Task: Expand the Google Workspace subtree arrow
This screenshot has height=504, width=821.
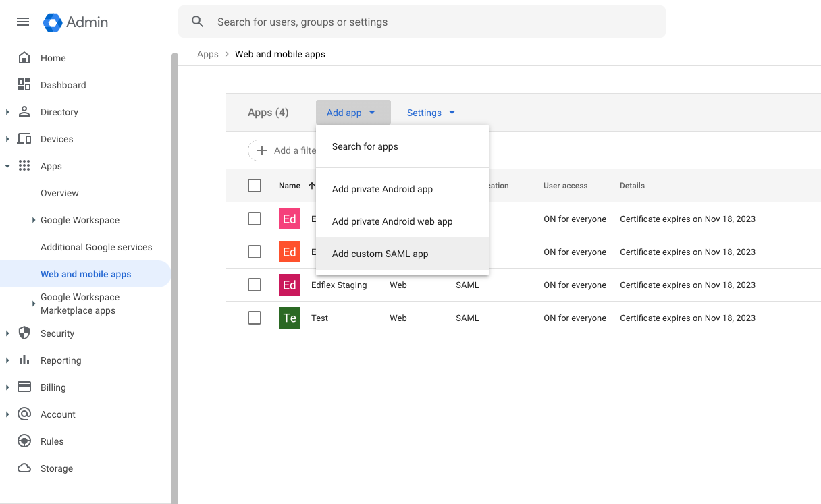Action: [x=34, y=220]
